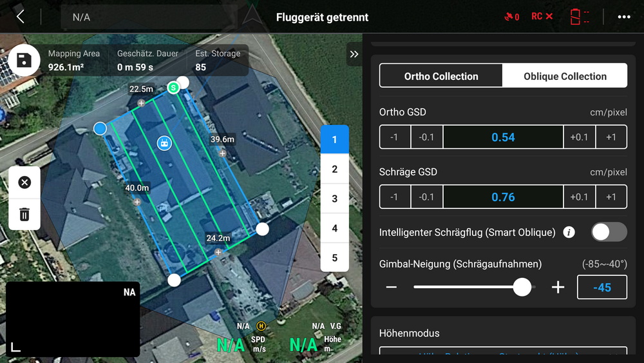The image size is (644, 363).
Task: Decrease gimbal tilt with minus button
Action: point(392,287)
